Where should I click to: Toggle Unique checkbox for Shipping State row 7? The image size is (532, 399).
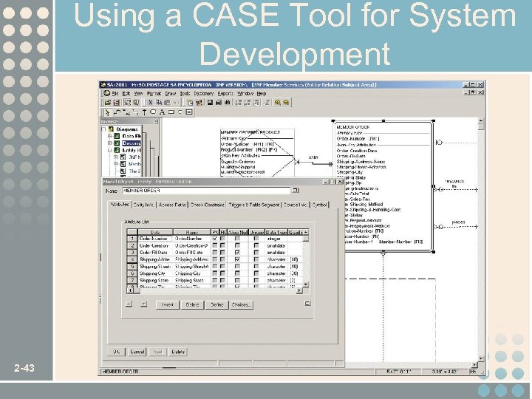256,281
